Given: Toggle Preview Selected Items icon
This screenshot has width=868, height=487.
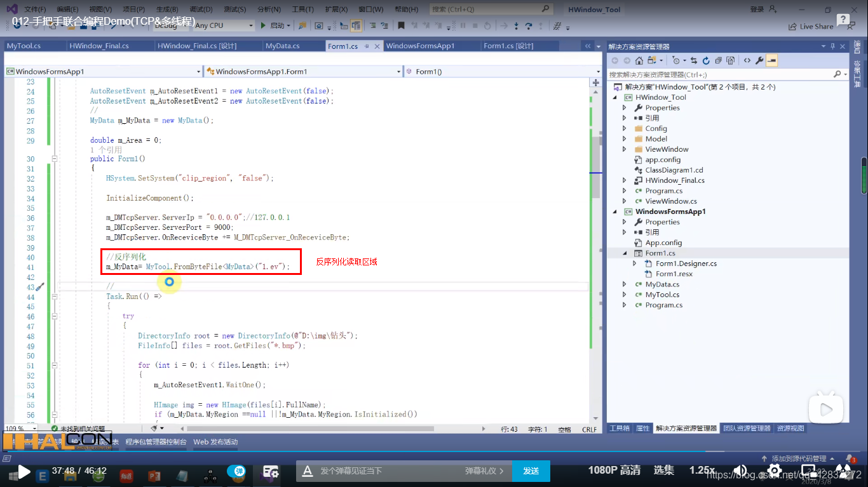Looking at the screenshot, I should click(x=771, y=60).
